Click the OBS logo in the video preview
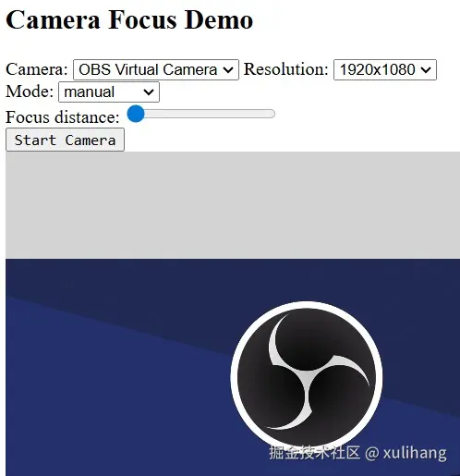The height and width of the screenshot is (476, 460). (307, 376)
